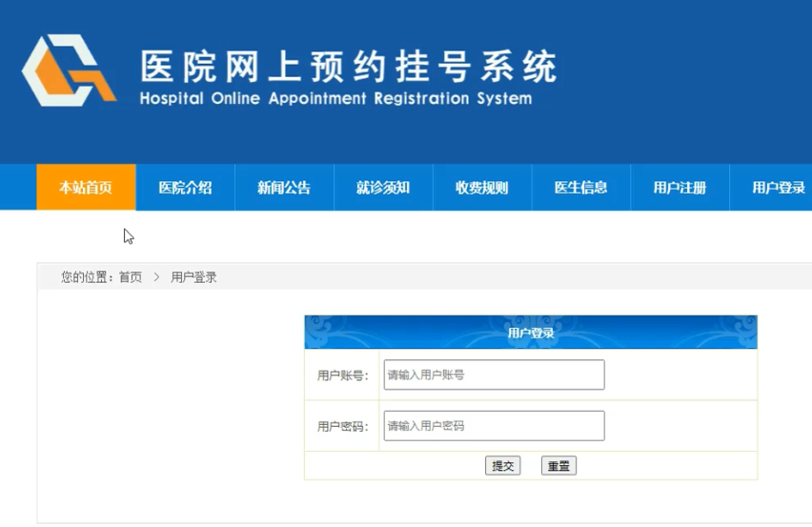Open the 本站首页 home tab
Viewport: 812px width, 527px height.
(86, 188)
